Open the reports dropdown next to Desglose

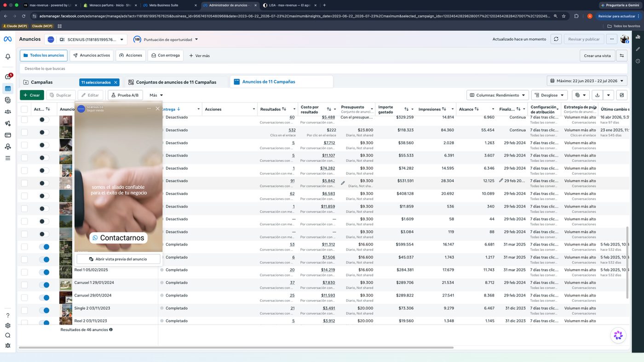[x=580, y=95]
